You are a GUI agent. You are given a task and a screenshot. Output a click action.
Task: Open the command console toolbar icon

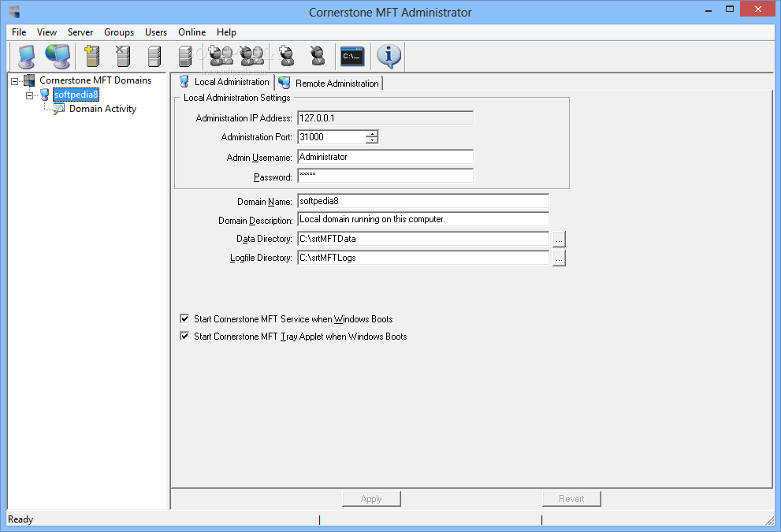(x=352, y=56)
